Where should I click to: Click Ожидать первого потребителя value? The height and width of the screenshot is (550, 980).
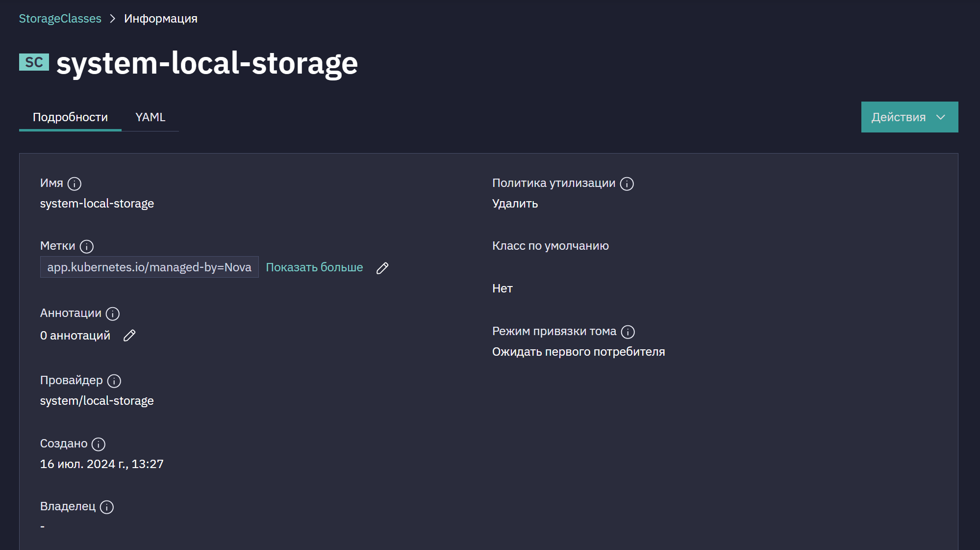(x=578, y=352)
